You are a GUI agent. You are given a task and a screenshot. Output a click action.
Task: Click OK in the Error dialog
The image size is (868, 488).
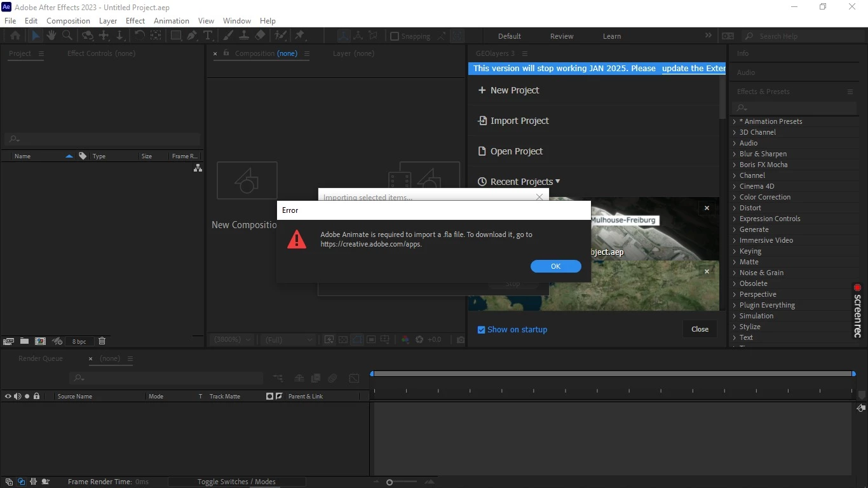click(555, 266)
